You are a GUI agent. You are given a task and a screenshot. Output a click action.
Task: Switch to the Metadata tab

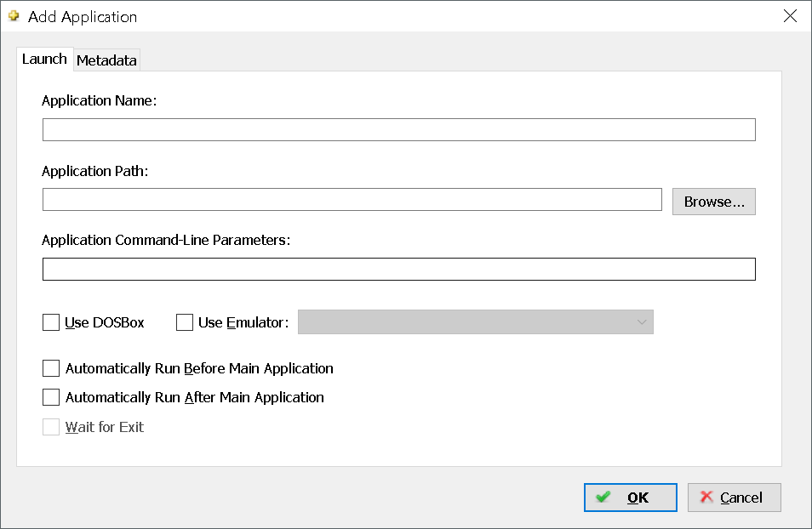point(106,60)
